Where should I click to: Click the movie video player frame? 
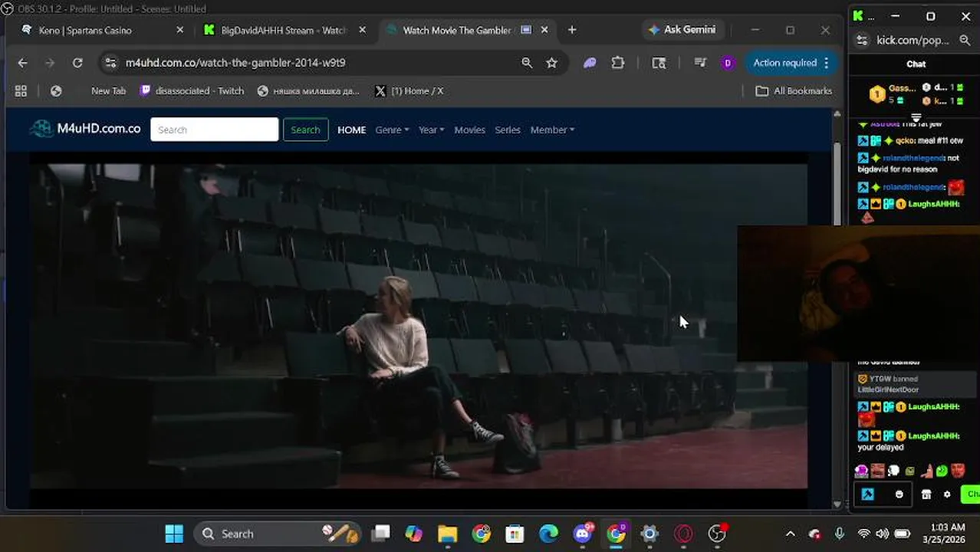tap(418, 326)
